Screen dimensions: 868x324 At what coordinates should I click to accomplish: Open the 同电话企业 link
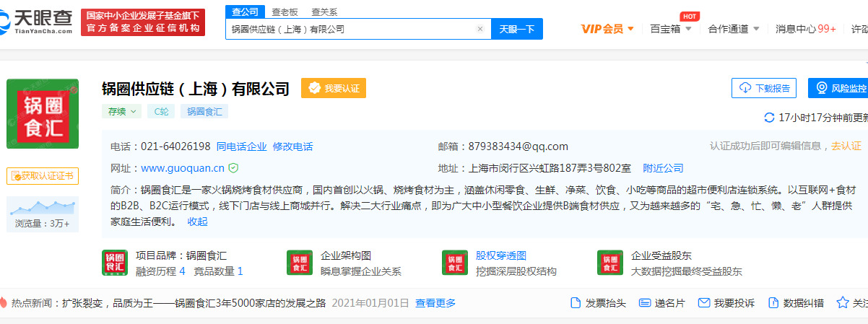coord(241,146)
